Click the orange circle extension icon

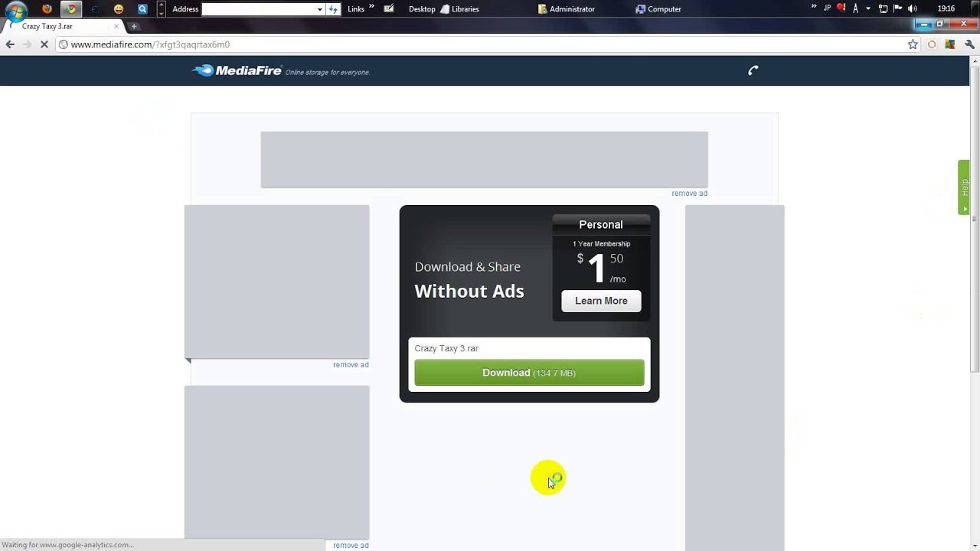point(932,44)
